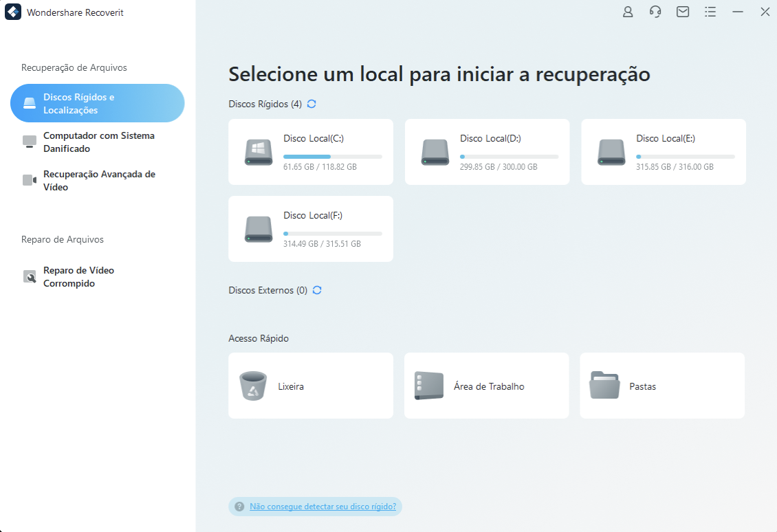
Task: Open Área de Trabalho quick access
Action: pyautogui.click(x=486, y=386)
